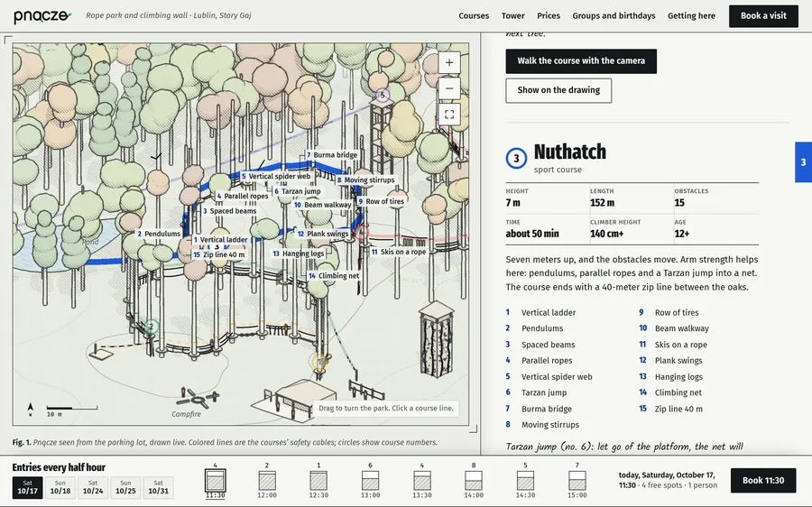This screenshot has width=812, height=507.
Task: Choose Show on the drawing button
Action: tap(558, 90)
